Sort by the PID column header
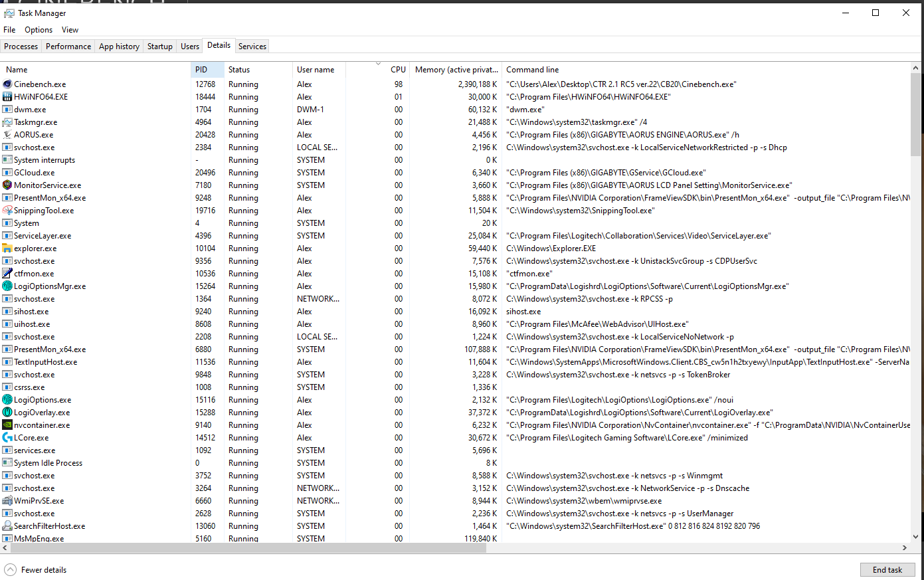The height and width of the screenshot is (580, 924). coord(208,70)
